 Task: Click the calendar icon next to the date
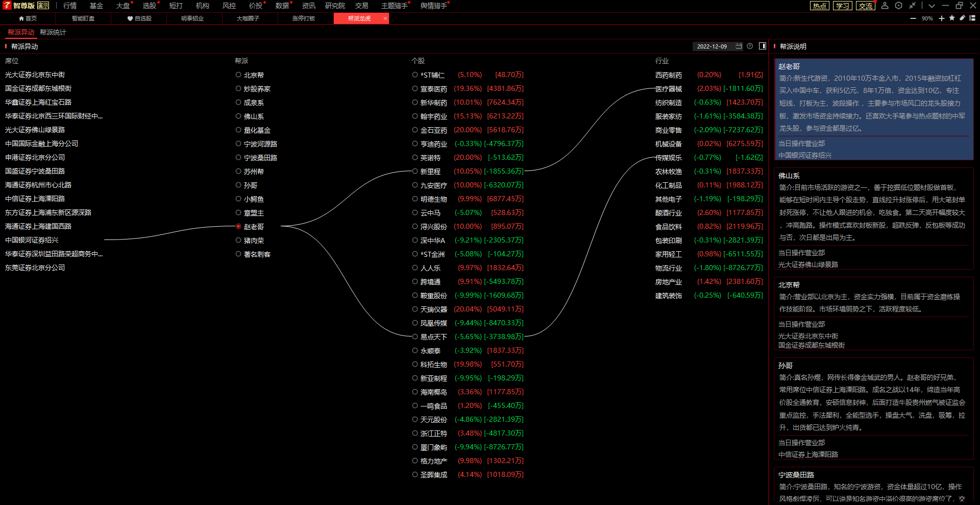pyautogui.click(x=739, y=46)
